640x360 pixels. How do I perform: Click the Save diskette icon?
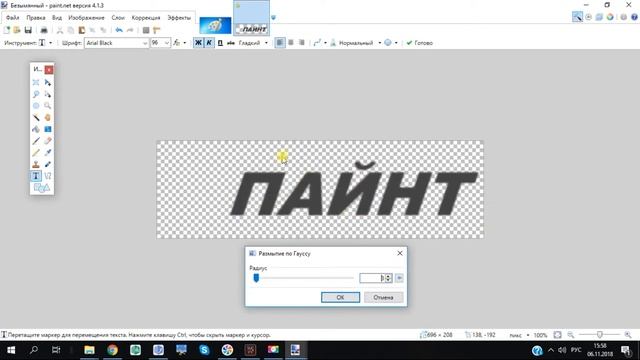pyautogui.click(x=28, y=30)
